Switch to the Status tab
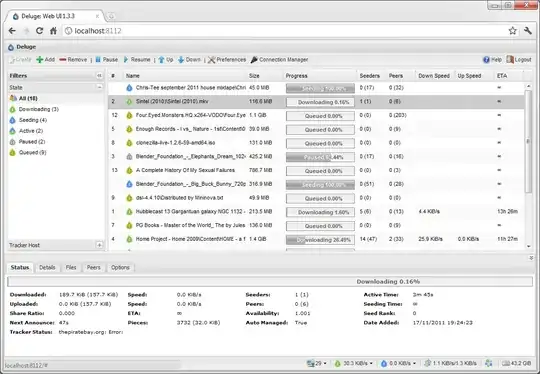Image resolution: width=540 pixels, height=374 pixels. [20, 268]
